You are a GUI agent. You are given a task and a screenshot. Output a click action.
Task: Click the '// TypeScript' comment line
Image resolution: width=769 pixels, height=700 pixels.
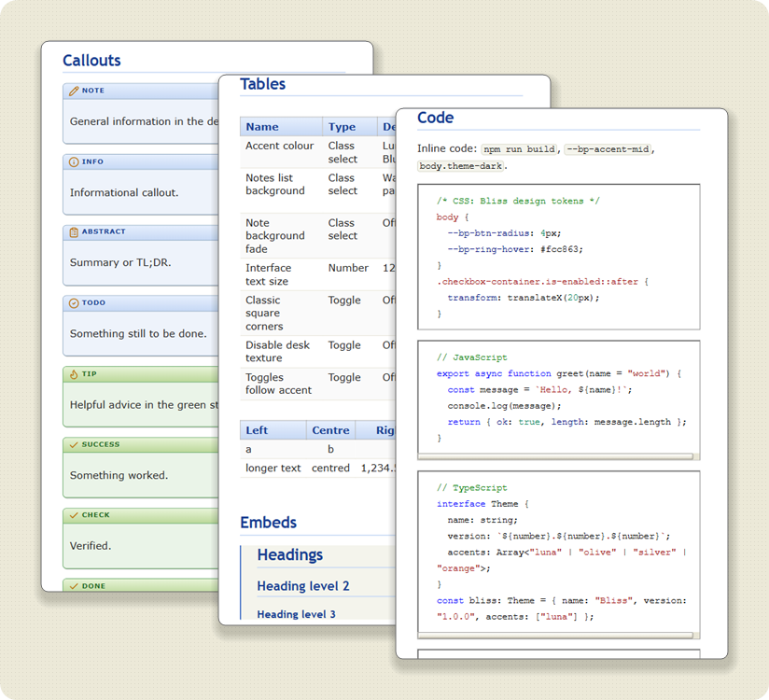coord(472,488)
